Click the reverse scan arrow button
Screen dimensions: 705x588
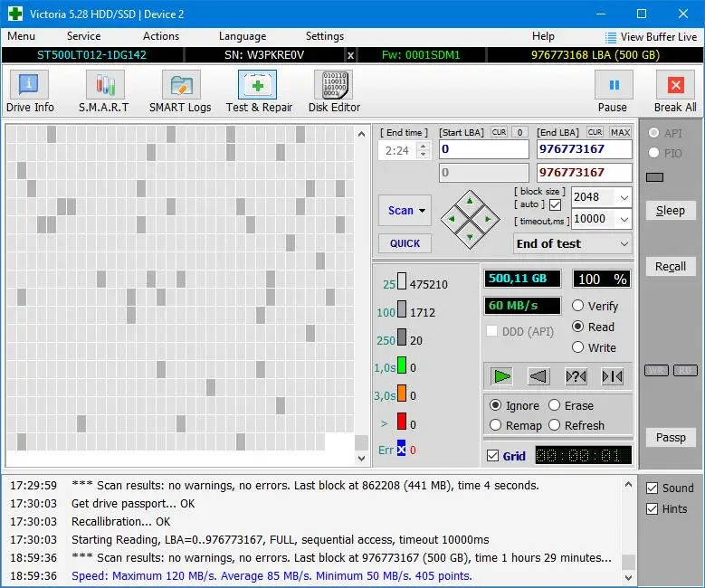point(538,376)
